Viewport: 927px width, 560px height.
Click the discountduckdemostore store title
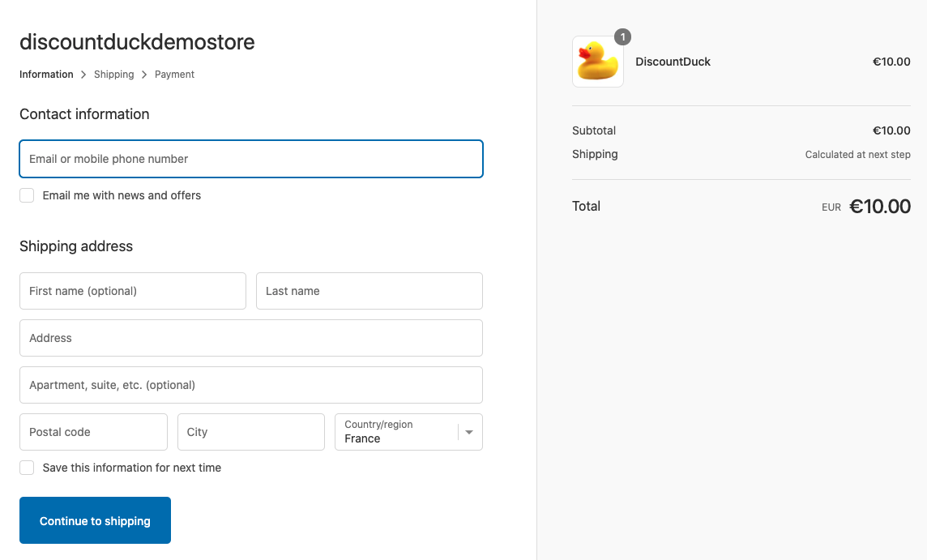click(137, 42)
